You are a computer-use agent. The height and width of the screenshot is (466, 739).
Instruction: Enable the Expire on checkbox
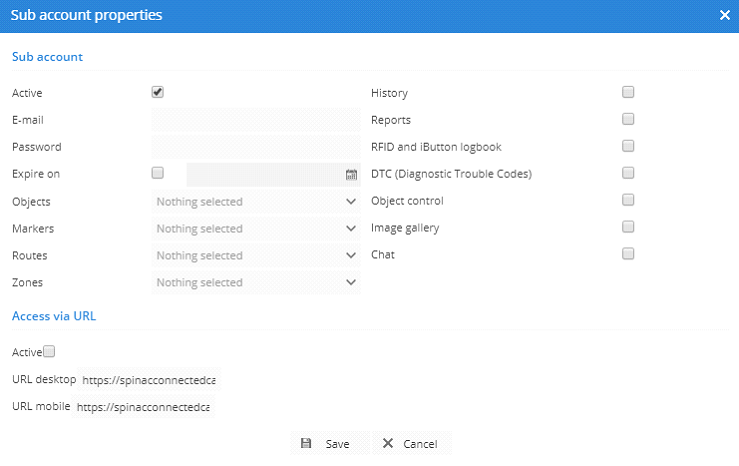[x=158, y=173]
